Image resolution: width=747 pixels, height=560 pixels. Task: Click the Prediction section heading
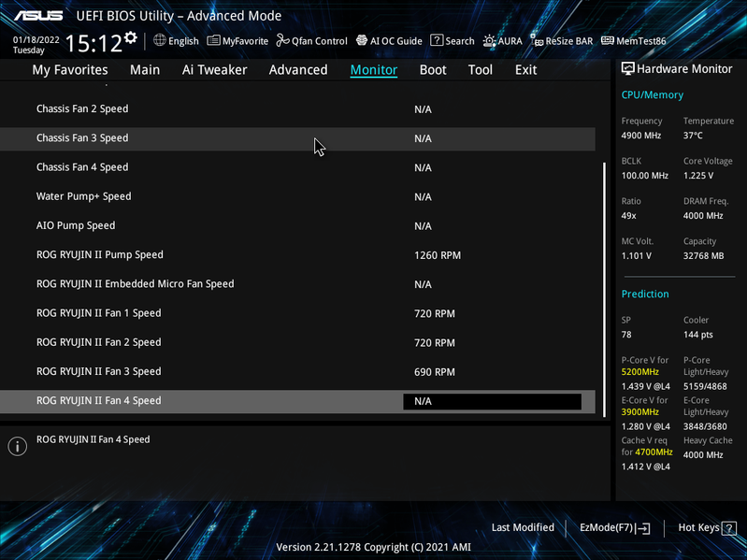[645, 294]
